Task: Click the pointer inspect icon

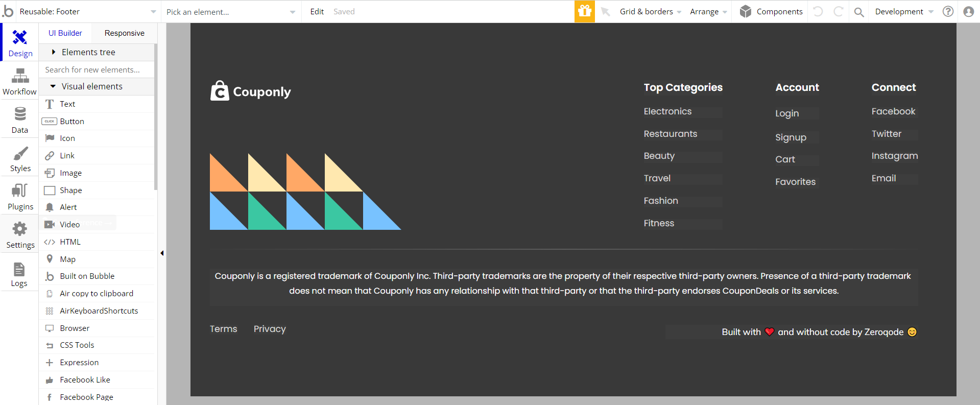Action: click(x=606, y=11)
